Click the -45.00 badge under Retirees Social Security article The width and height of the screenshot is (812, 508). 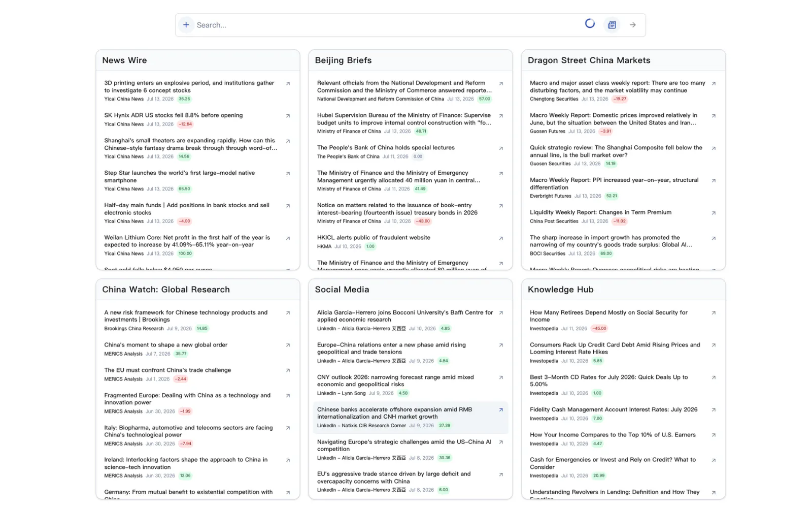599,329
